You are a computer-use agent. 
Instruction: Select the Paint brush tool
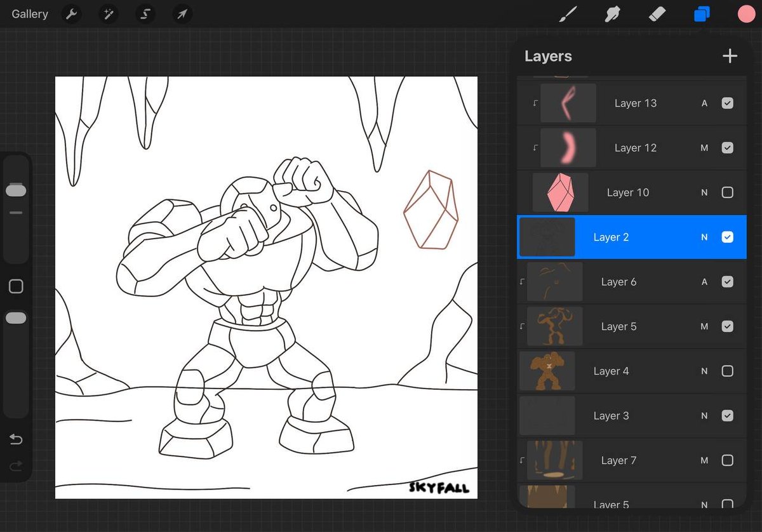[567, 14]
